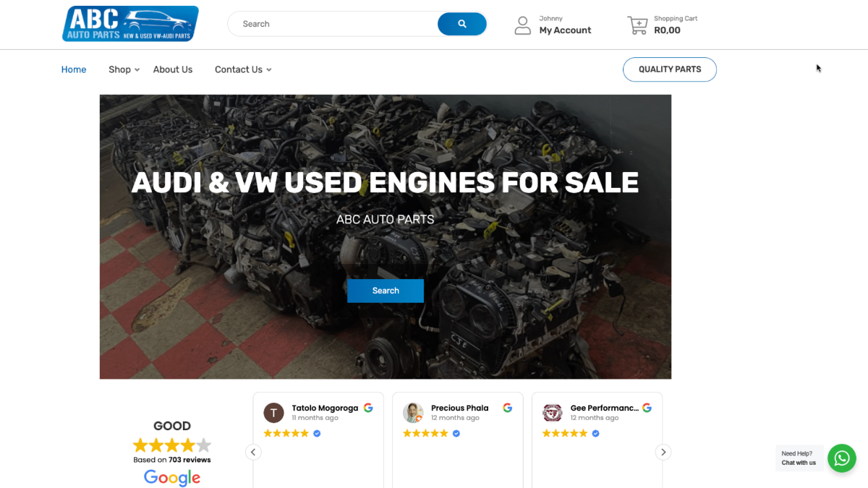The height and width of the screenshot is (488, 868).
Task: Click the My Account user icon
Action: tap(522, 25)
